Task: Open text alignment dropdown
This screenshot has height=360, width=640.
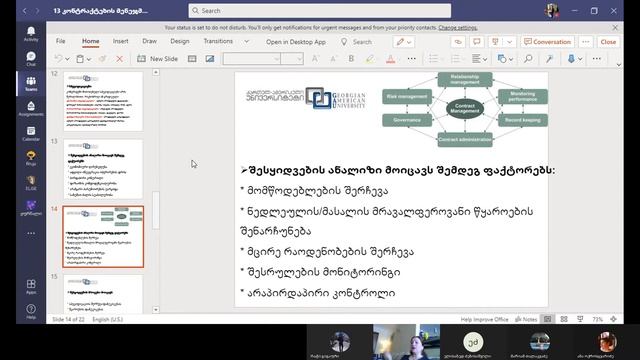Action: pos(479,59)
